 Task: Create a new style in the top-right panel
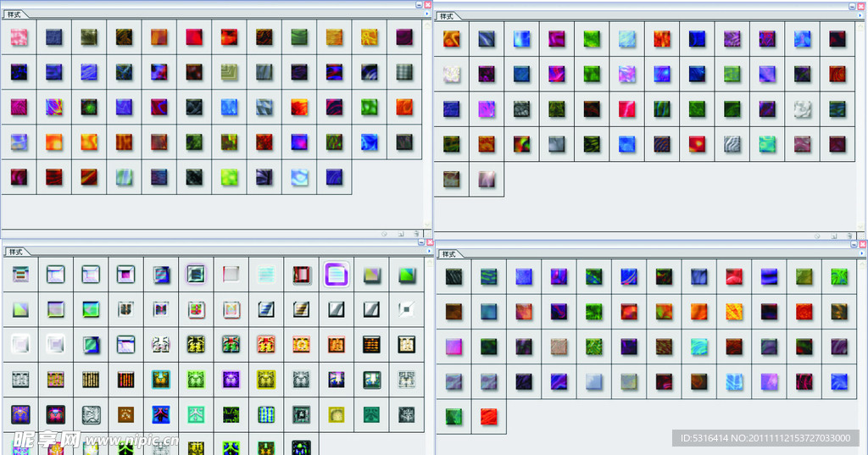tap(834, 236)
